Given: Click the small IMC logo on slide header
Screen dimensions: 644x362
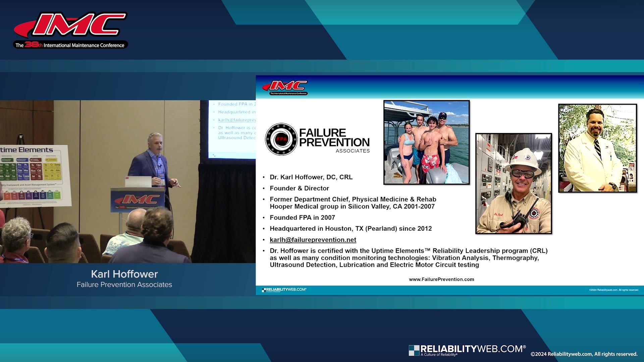Looking at the screenshot, I should 285,87.
